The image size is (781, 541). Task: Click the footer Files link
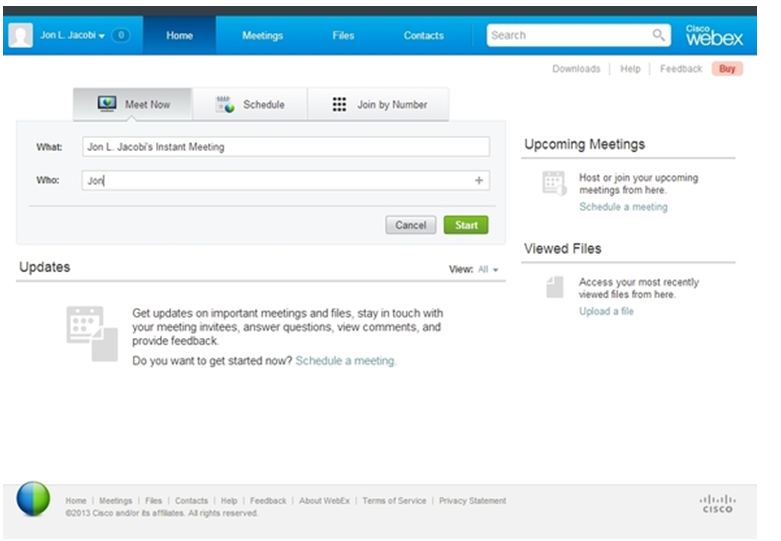[153, 501]
